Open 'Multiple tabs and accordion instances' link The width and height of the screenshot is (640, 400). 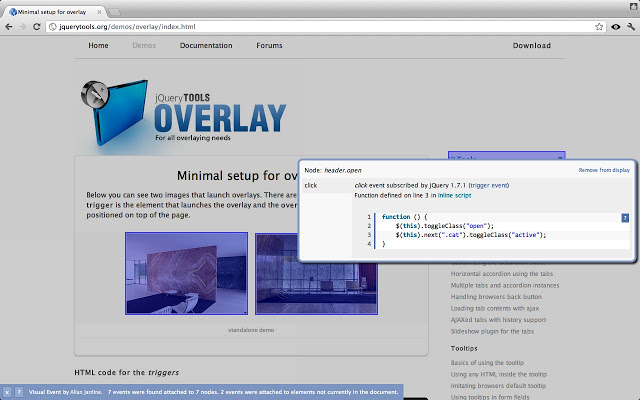[x=505, y=285]
